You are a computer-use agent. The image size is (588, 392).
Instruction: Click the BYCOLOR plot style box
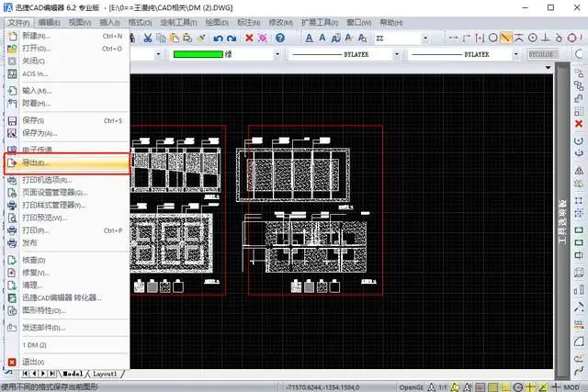click(x=541, y=54)
